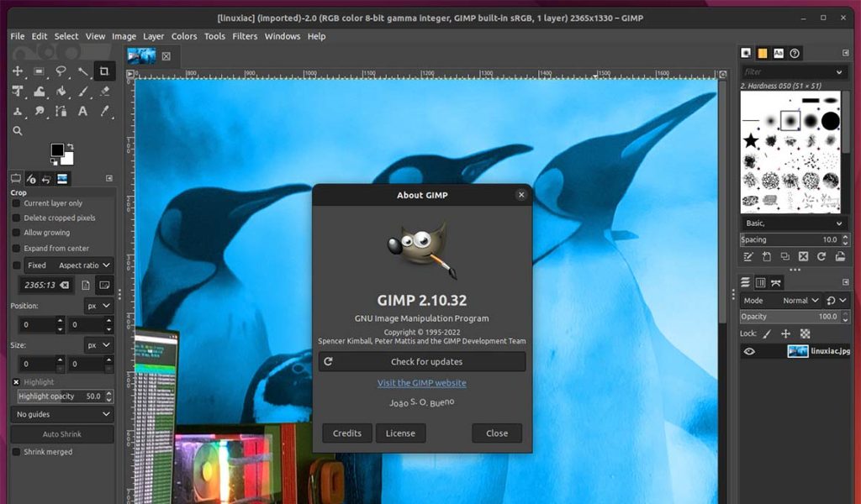861x504 pixels.
Task: Select the Bucket Fill tool
Action: pos(61,92)
